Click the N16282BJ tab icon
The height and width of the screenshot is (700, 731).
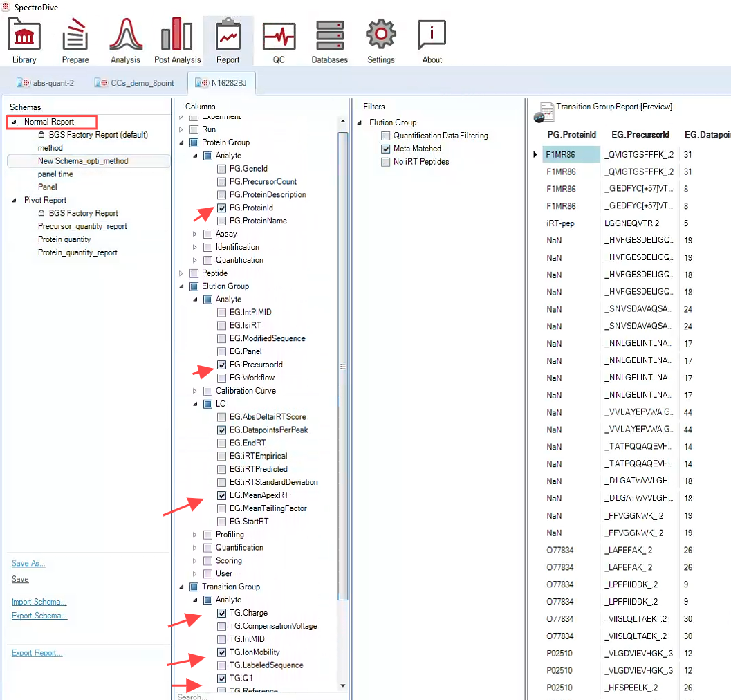pyautogui.click(x=202, y=83)
